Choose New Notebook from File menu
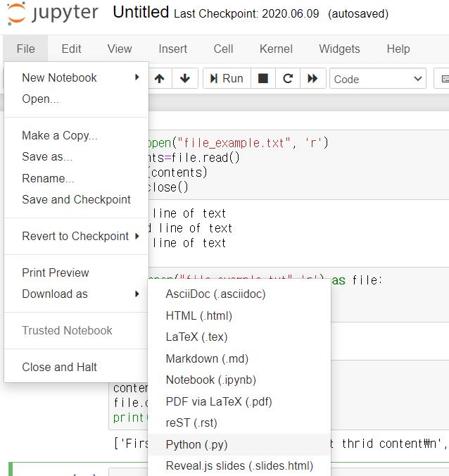The height and width of the screenshot is (476, 449). click(x=76, y=77)
